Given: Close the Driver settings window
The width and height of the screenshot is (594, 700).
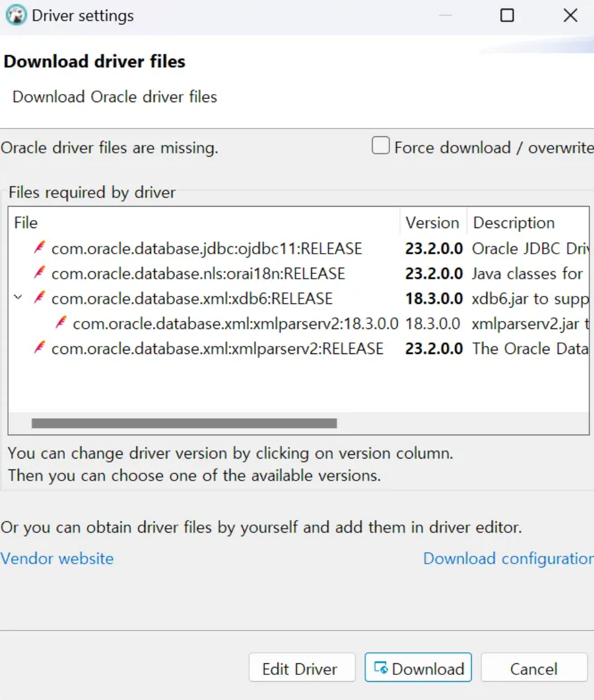Looking at the screenshot, I should click(x=570, y=16).
